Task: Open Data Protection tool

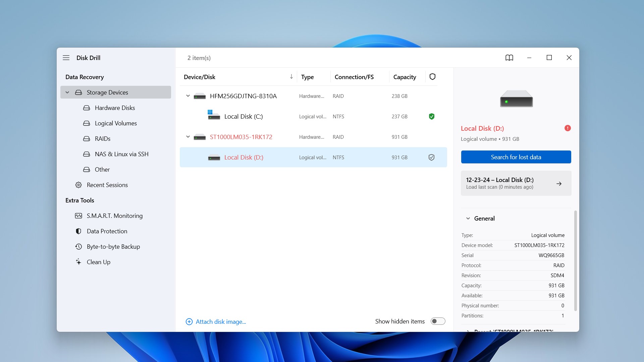Action: point(107,231)
